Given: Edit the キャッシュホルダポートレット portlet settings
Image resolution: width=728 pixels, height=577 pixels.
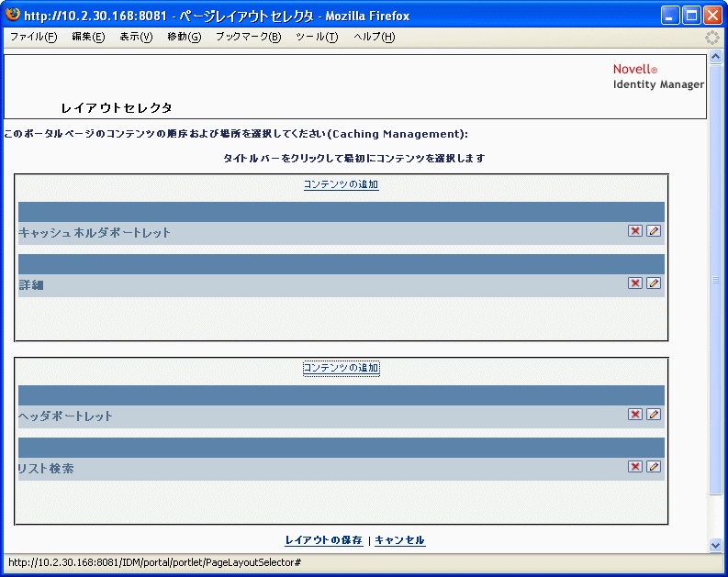Looking at the screenshot, I should click(x=654, y=231).
